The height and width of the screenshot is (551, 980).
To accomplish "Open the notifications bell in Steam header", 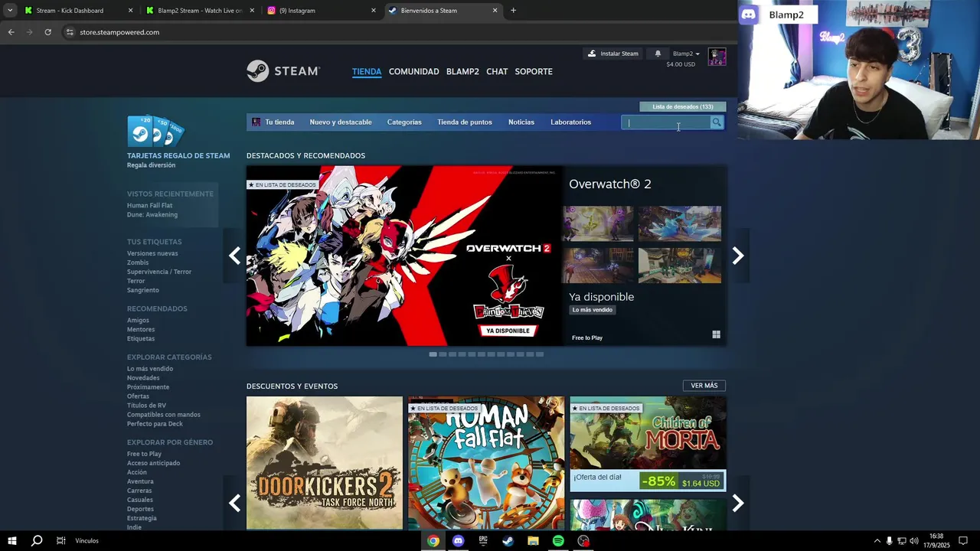I will [658, 54].
